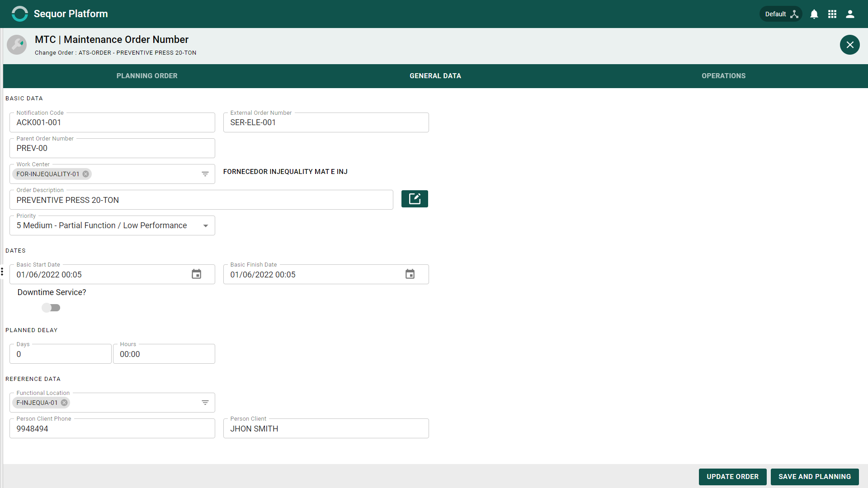The height and width of the screenshot is (488, 868).
Task: Open the order description edit button
Action: (x=415, y=199)
